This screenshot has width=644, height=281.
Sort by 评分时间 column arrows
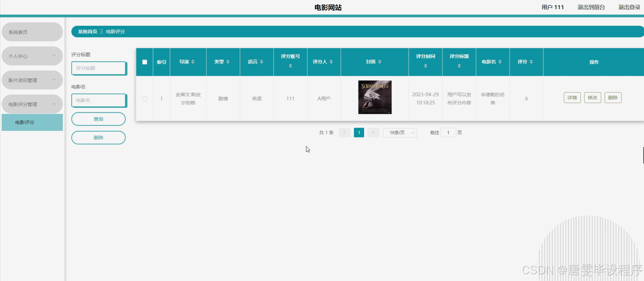point(425,66)
